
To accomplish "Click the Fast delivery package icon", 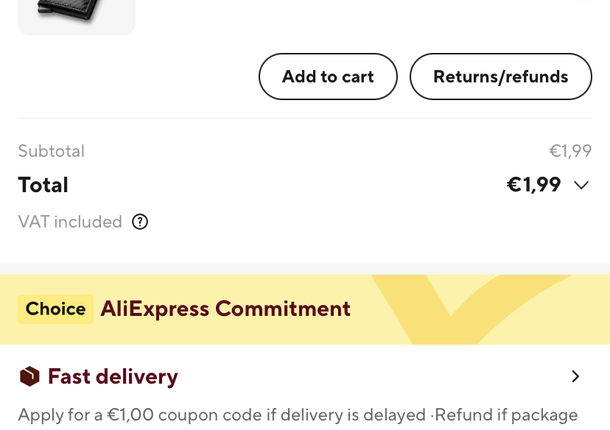I will (30, 377).
